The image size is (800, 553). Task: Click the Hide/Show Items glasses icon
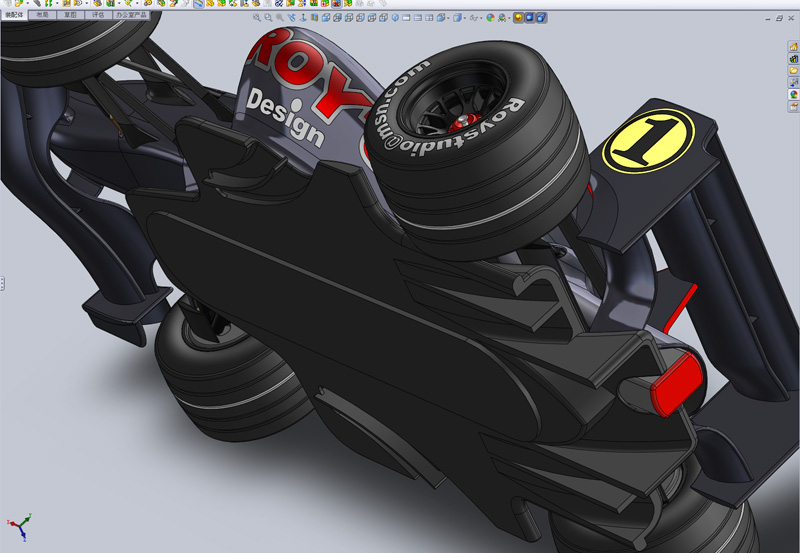tap(474, 18)
